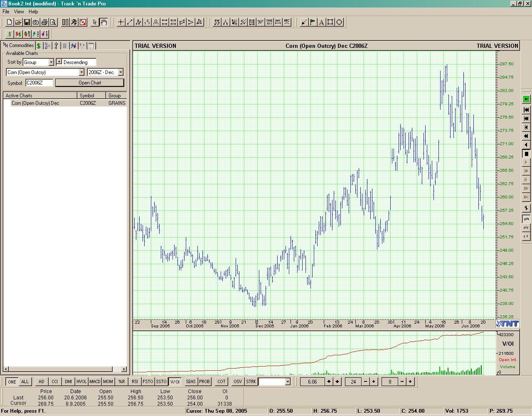Select Corn (Open Outcry) Dec in Active Charts
Viewport: 532px width, 416px height.
click(x=65, y=103)
